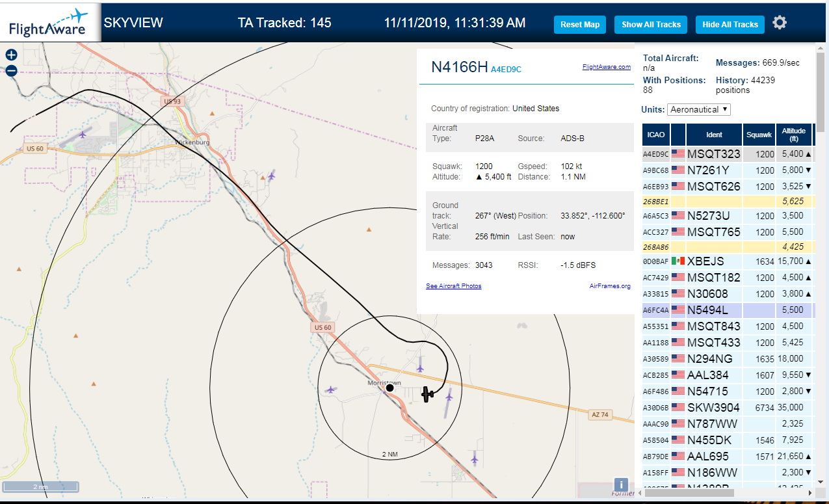Click the 268BE1 ICAO row
Image resolution: width=829 pixels, height=504 pixels.
click(728, 202)
